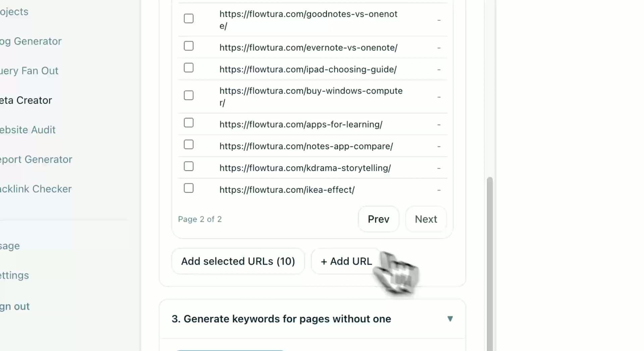
Task: Go to the previous page of URLs
Action: [x=378, y=219]
